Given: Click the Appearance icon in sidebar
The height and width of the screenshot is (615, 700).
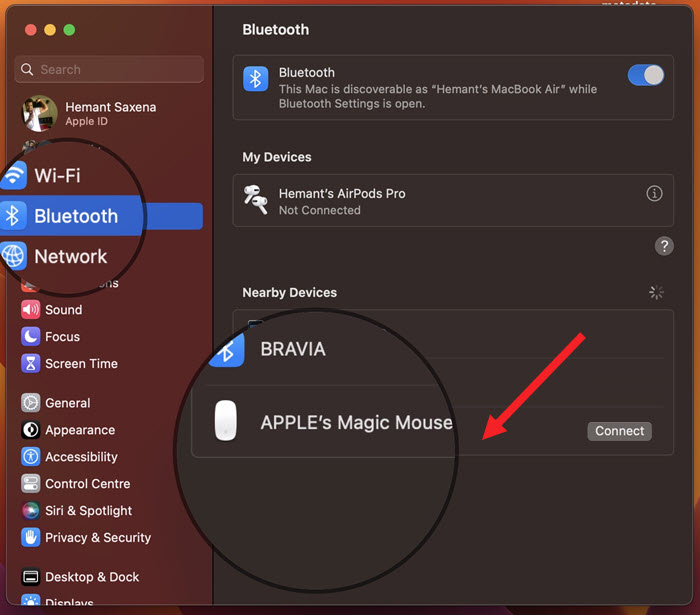Looking at the screenshot, I should tap(30, 430).
